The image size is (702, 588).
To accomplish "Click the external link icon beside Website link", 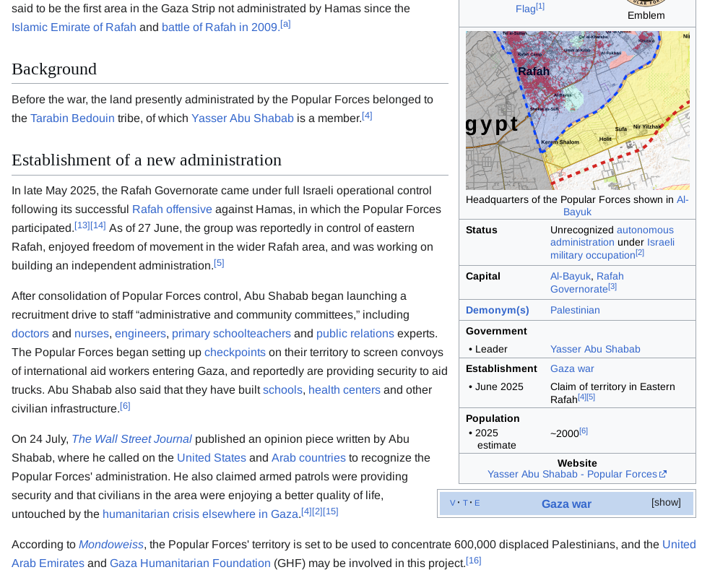I will [663, 475].
